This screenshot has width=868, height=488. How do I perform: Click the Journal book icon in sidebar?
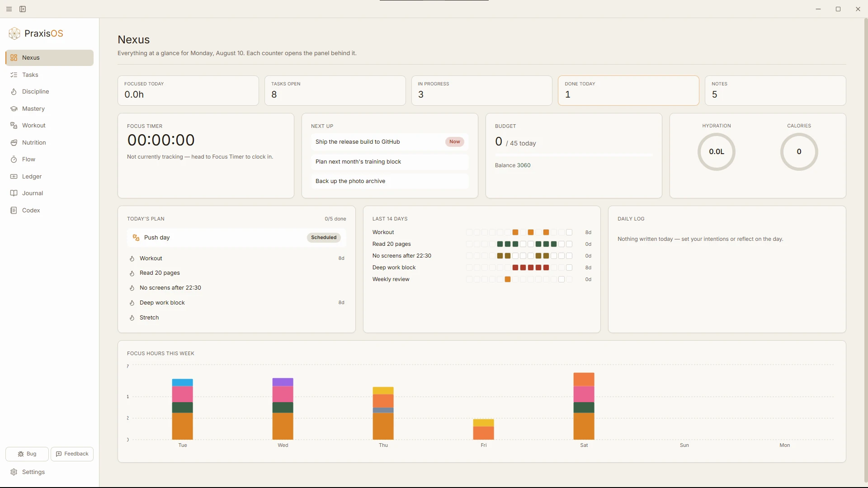tap(14, 193)
